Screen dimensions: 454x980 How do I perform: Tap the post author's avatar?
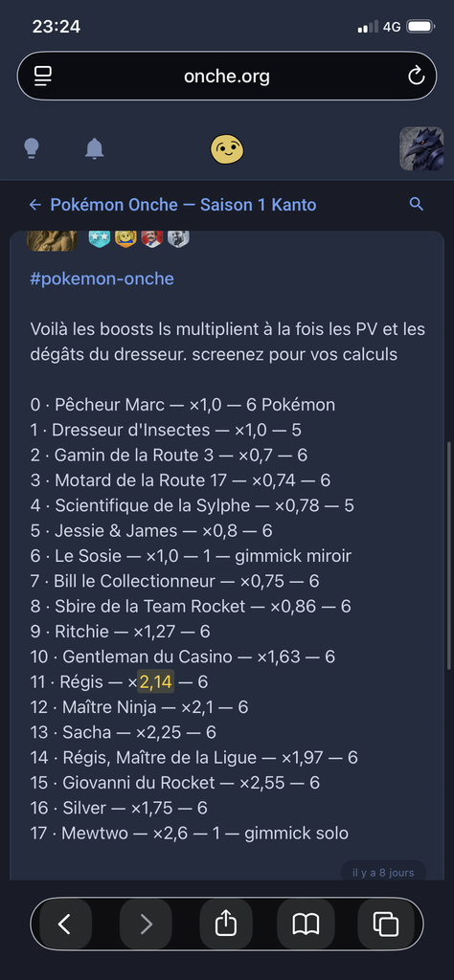pos(53,240)
